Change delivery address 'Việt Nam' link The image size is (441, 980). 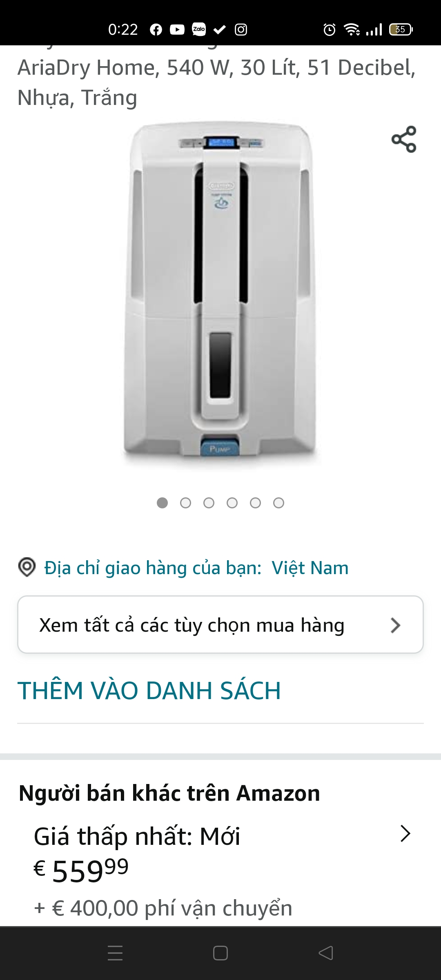[x=310, y=568]
